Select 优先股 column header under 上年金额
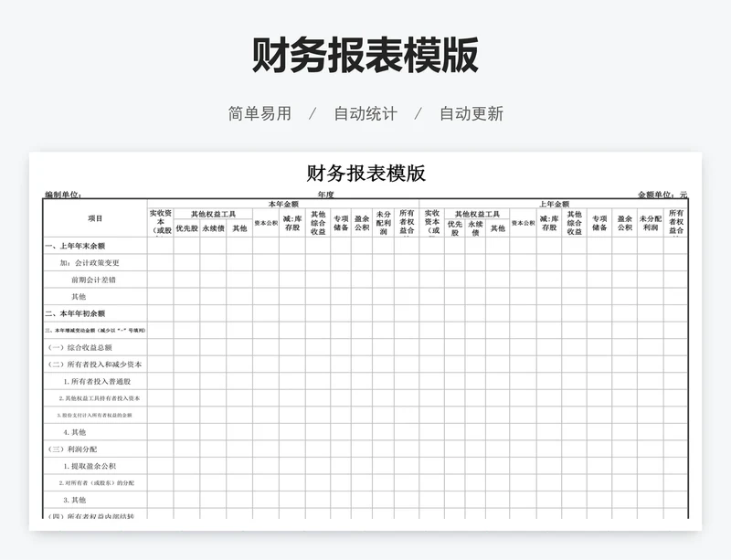The height and width of the screenshot is (560, 731). (x=454, y=228)
